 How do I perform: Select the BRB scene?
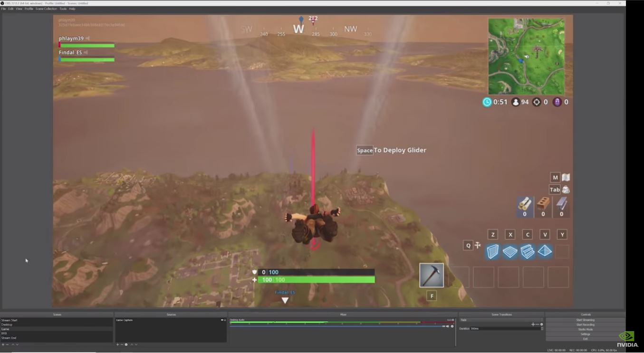(57, 334)
